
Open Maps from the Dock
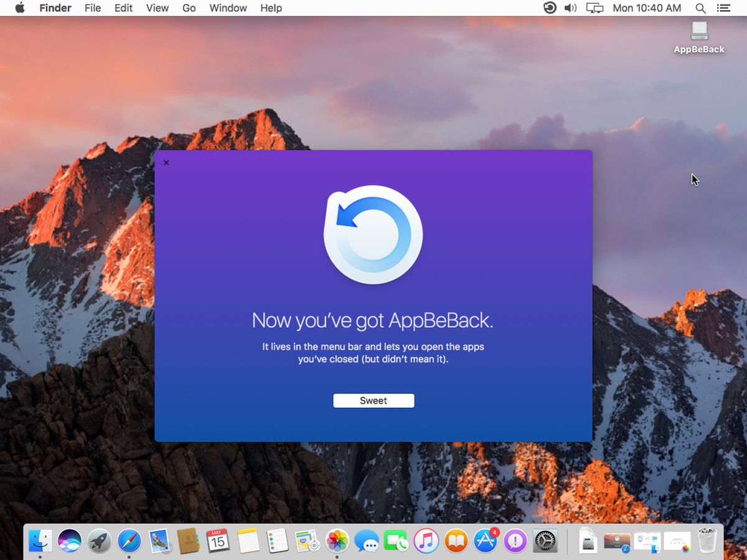(307, 541)
